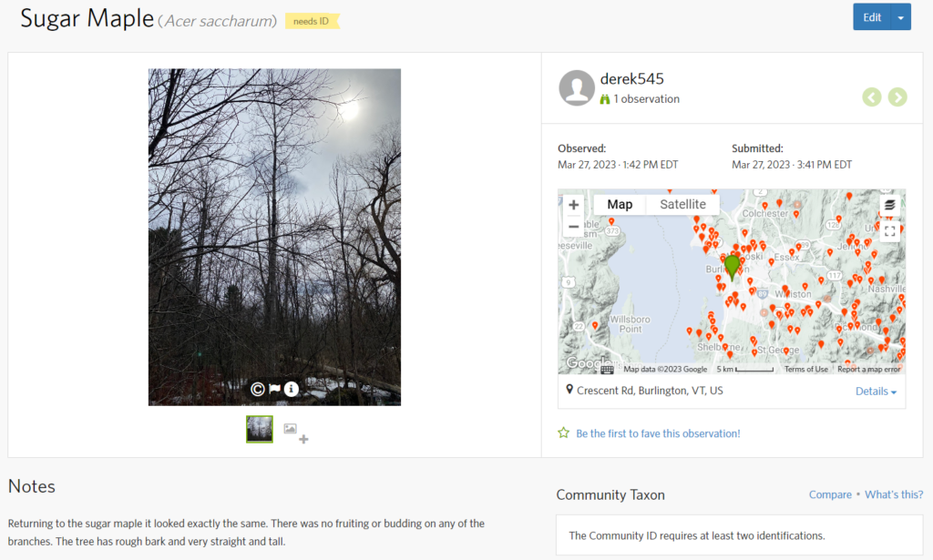This screenshot has height=560, width=933.
Task: Switch the map to Satellite view
Action: (x=682, y=205)
